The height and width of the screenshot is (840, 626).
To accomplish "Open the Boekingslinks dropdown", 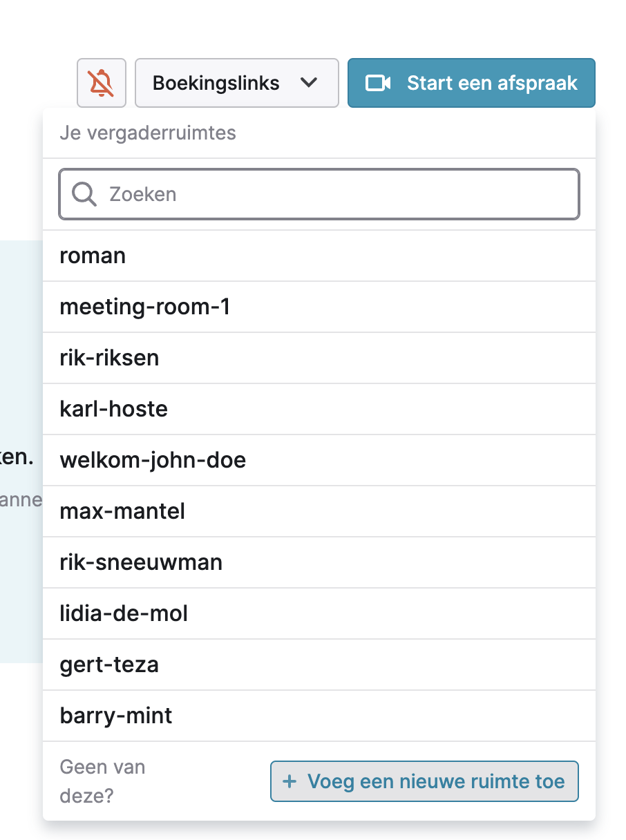I will pos(236,83).
